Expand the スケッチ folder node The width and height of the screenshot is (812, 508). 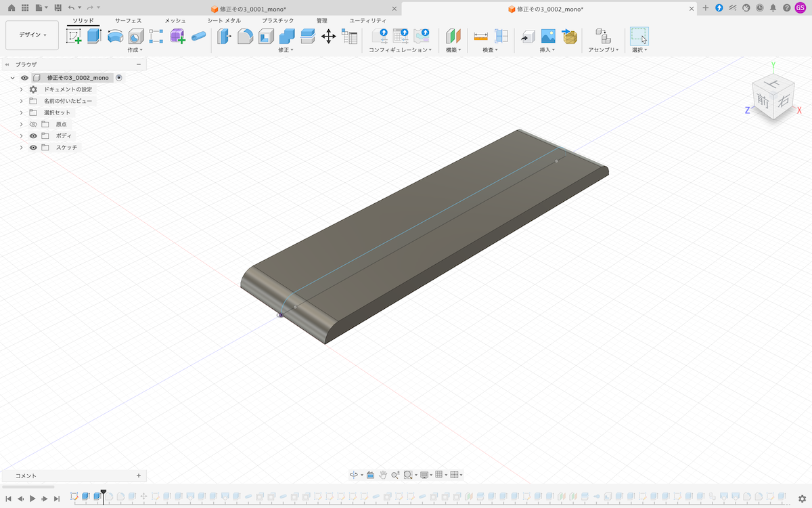point(21,148)
